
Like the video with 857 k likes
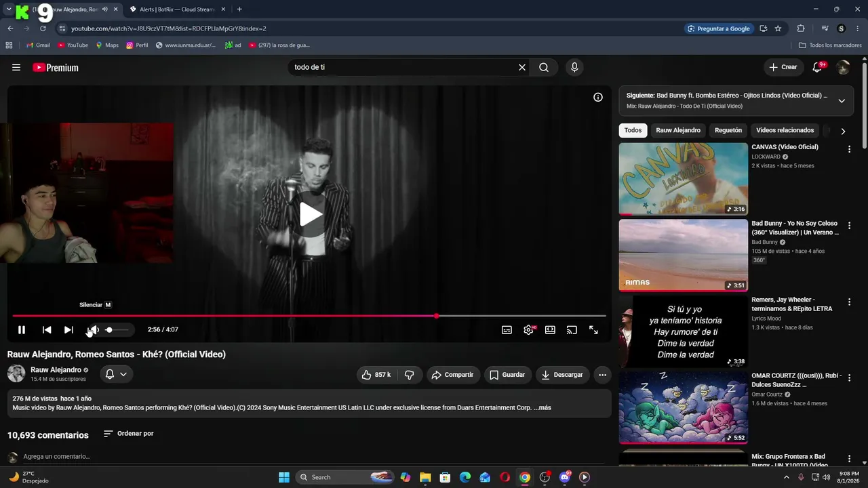[376, 375]
